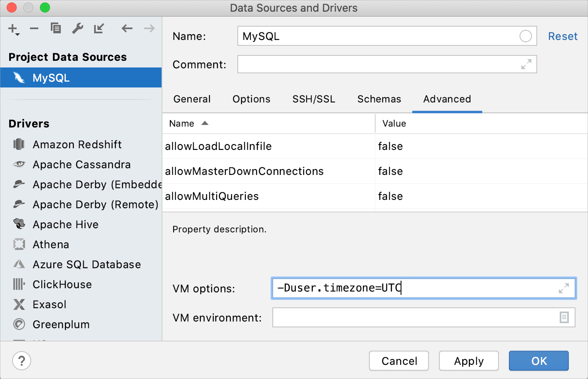The image size is (588, 379).
Task: Click the Apache Derby (Embedded) hat icon
Action: click(x=19, y=184)
